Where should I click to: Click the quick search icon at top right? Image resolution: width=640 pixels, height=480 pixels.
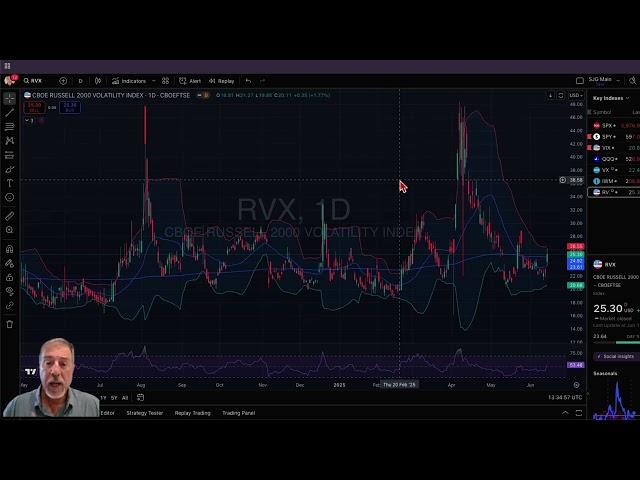pyautogui.click(x=633, y=81)
